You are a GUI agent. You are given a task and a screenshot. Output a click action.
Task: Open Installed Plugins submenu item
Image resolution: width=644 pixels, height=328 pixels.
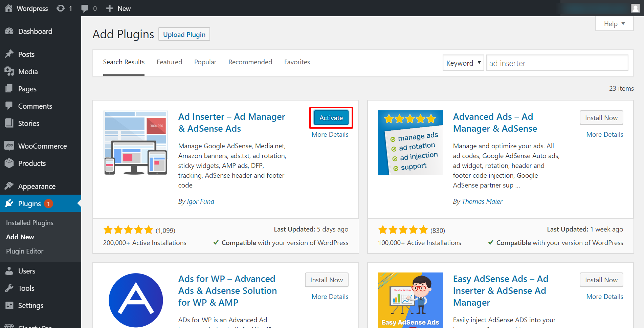(30, 223)
